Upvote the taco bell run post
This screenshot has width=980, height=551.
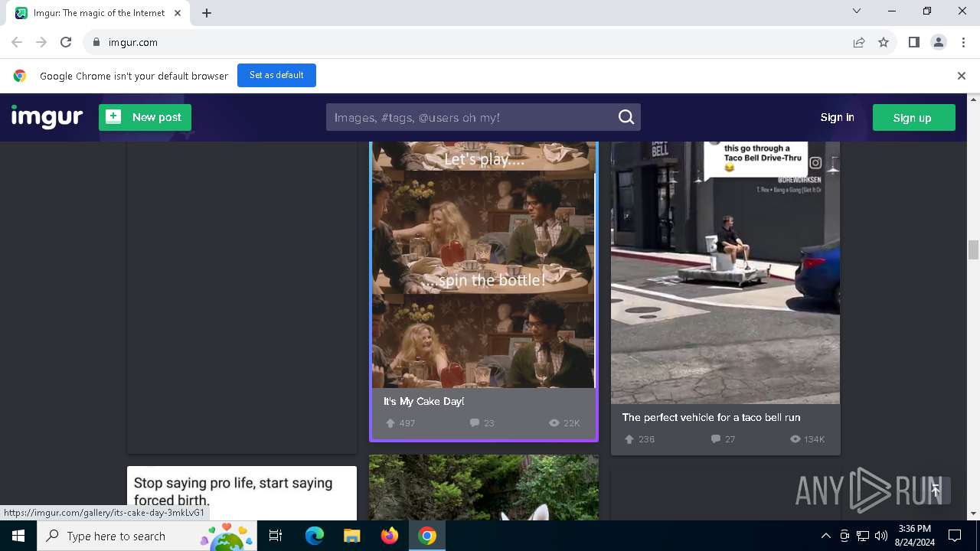point(629,439)
